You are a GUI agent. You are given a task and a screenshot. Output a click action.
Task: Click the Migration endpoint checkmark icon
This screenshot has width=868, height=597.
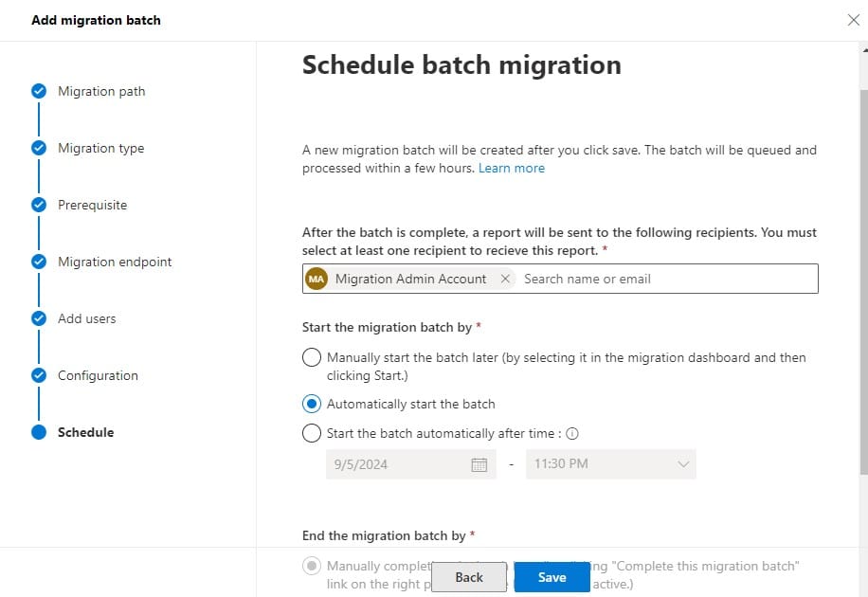click(38, 262)
